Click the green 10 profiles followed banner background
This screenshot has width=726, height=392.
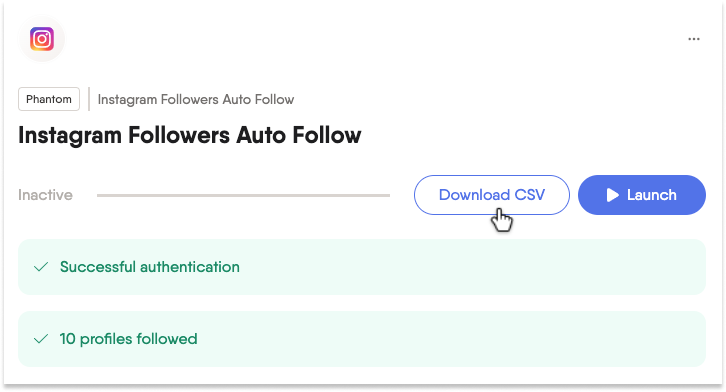click(x=362, y=339)
